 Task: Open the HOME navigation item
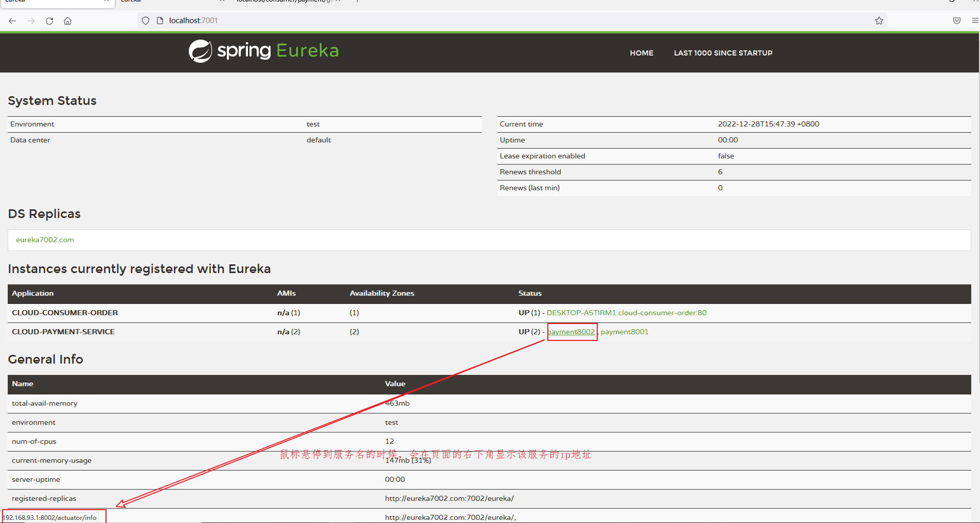pyautogui.click(x=642, y=53)
